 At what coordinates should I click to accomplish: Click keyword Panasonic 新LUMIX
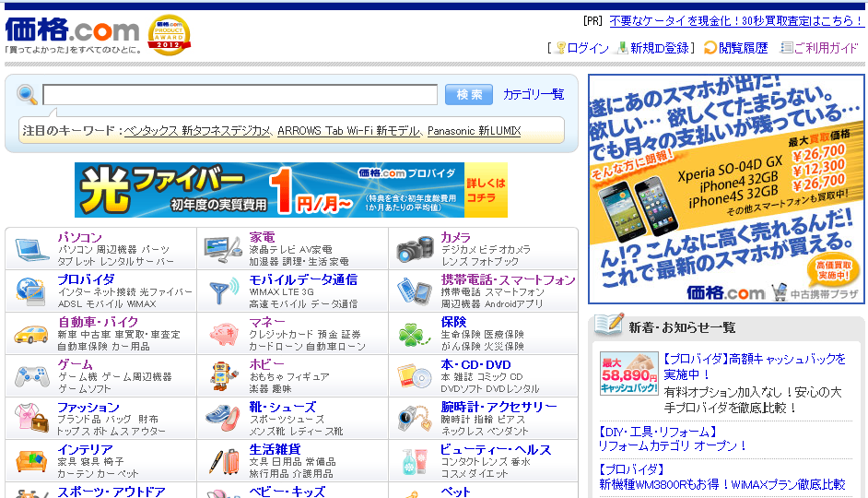point(474,131)
